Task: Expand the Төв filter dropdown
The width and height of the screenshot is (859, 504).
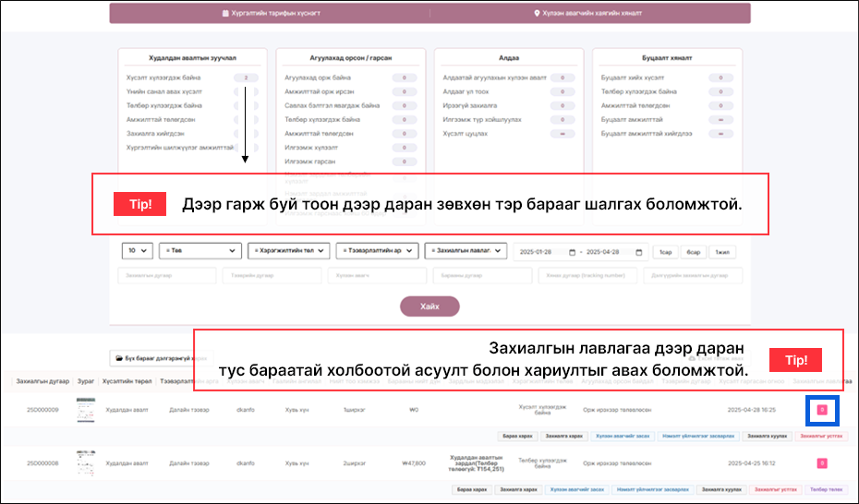Action: click(x=200, y=251)
